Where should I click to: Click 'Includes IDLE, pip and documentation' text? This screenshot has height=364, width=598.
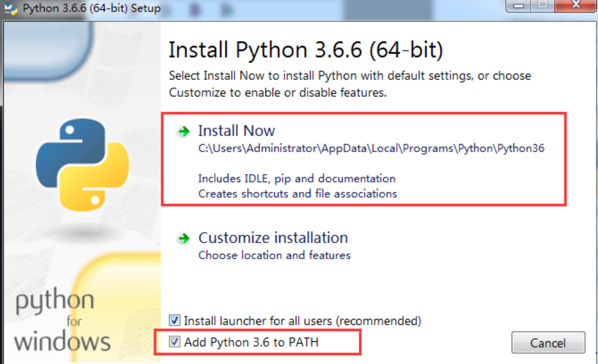[x=296, y=178]
